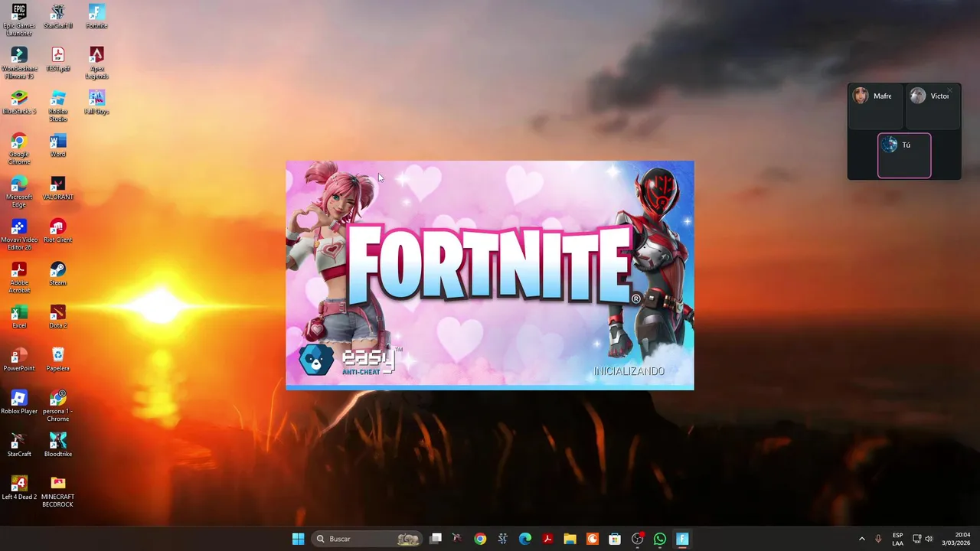Click the Google Chrome desktop icon
This screenshot has height=551, width=980.
point(19,148)
